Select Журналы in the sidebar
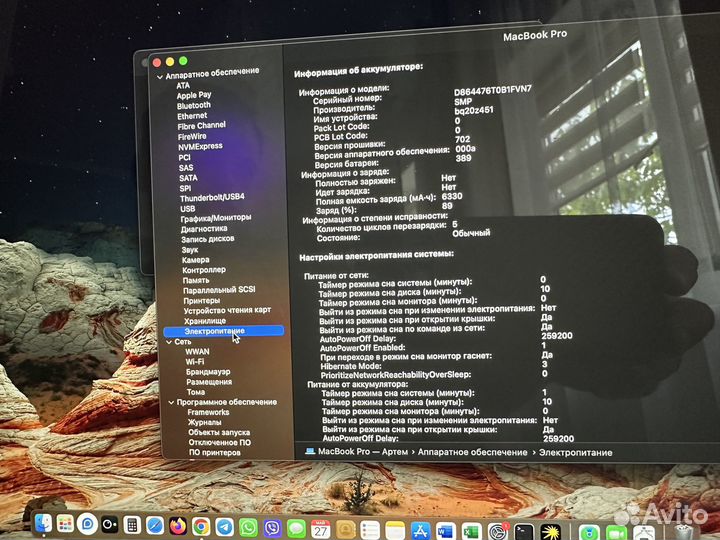720x540 pixels. 204,422
